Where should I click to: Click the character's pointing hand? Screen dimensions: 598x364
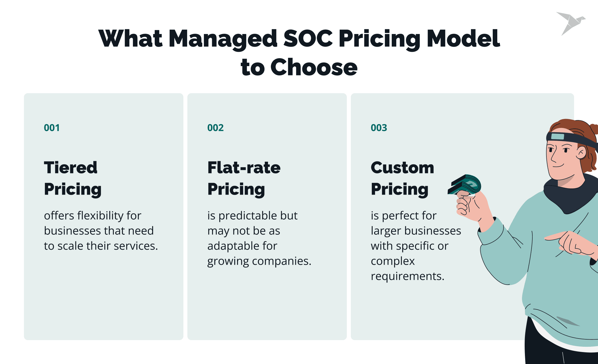571,243
